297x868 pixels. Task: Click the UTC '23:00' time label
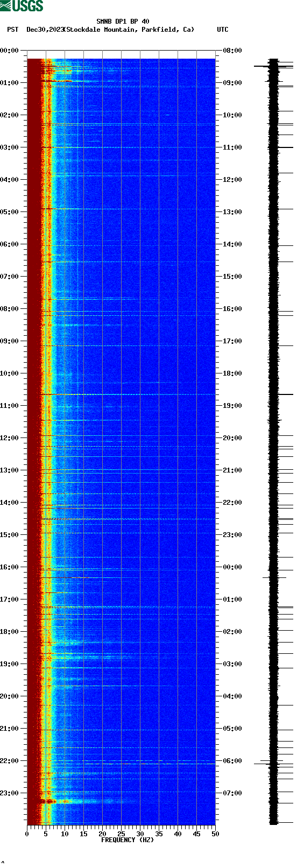click(232, 535)
